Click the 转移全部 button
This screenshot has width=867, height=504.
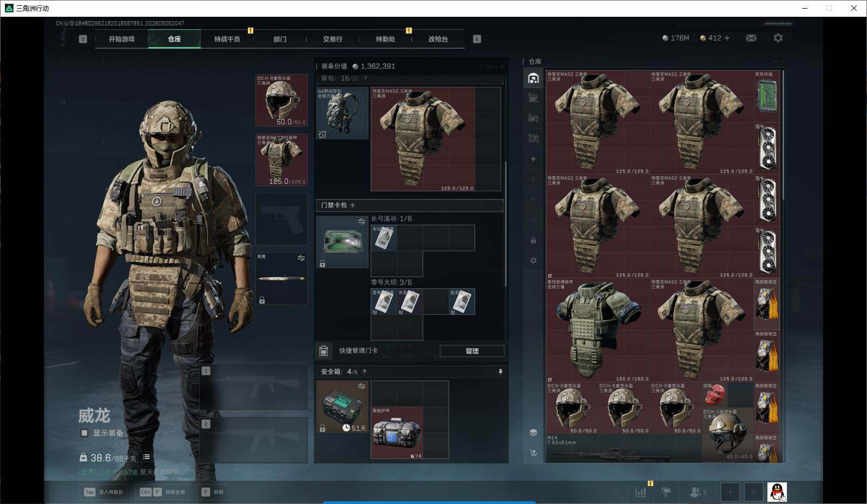(x=163, y=492)
